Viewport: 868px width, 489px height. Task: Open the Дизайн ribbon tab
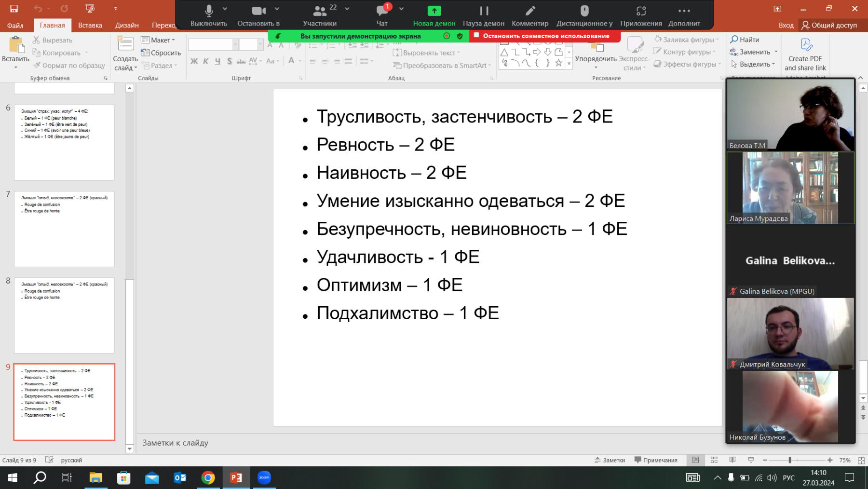tap(127, 25)
